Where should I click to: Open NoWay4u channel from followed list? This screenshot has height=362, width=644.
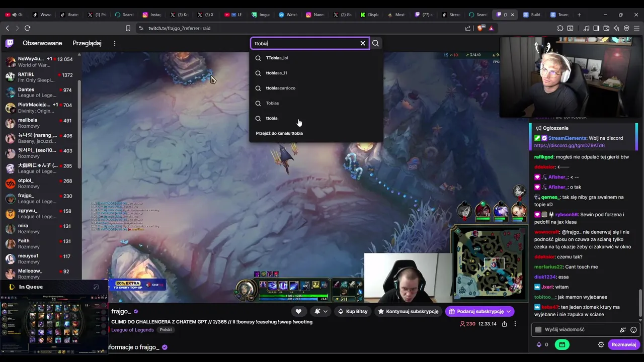click(x=39, y=62)
